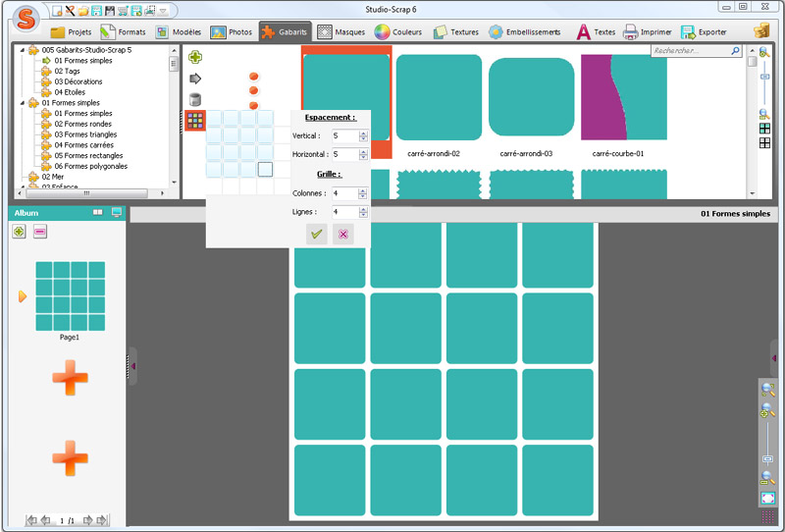This screenshot has height=532, width=785.
Task: Open the Embellissements tab
Action: [x=525, y=32]
